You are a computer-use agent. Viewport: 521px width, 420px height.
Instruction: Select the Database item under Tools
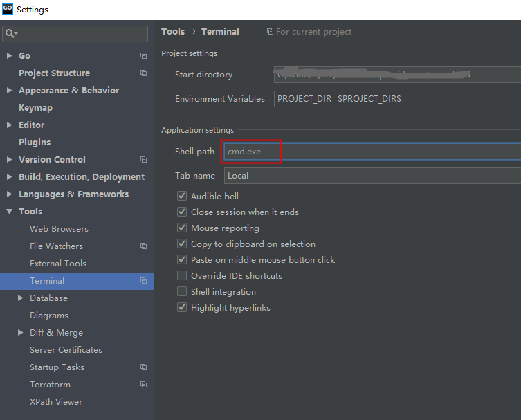point(49,298)
